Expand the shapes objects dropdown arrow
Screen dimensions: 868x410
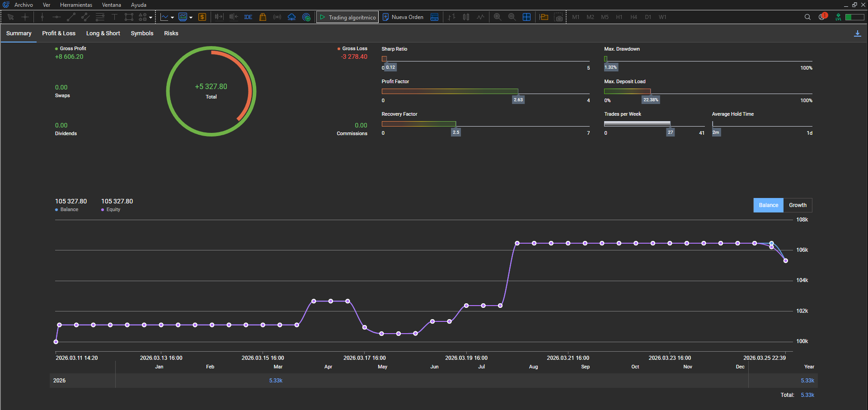(151, 18)
